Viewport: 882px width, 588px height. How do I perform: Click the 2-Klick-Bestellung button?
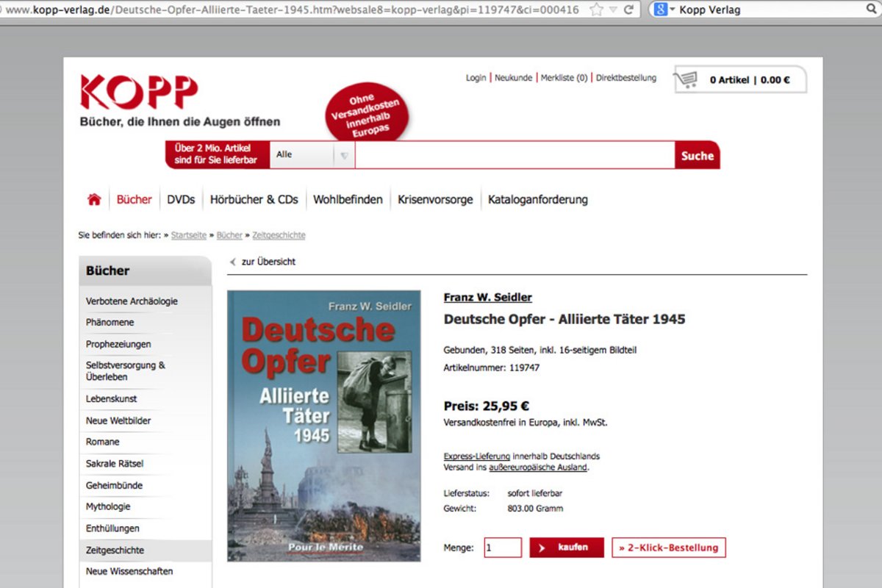668,548
